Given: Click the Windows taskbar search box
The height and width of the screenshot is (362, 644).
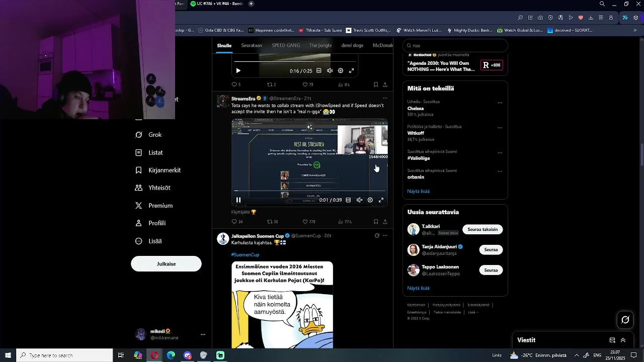Looking at the screenshot, I should [x=64, y=355].
